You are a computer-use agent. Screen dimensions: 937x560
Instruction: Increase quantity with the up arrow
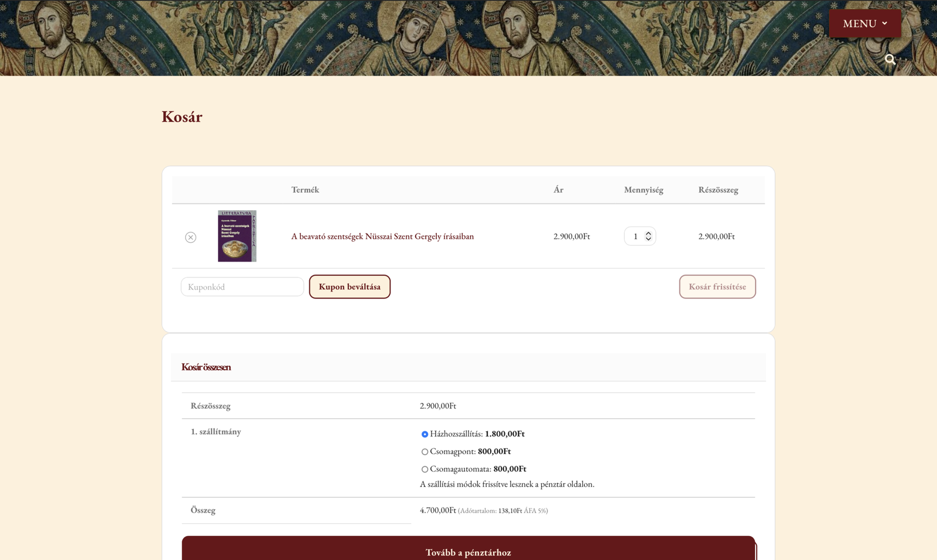pos(648,233)
